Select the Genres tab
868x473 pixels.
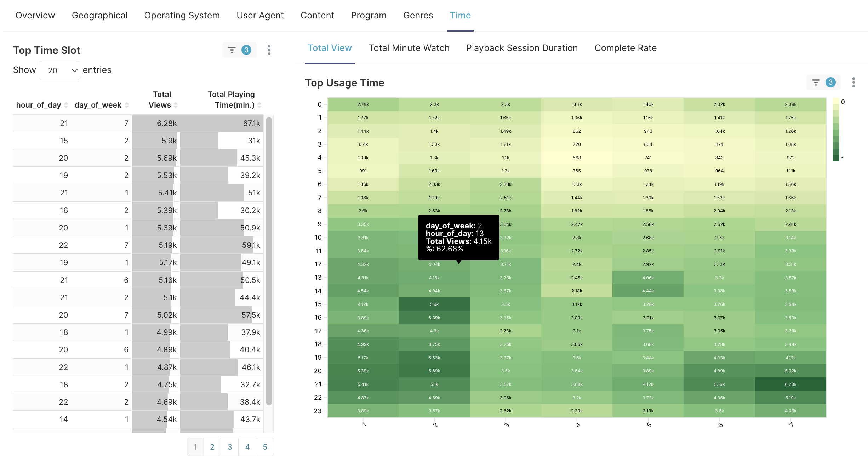pos(418,15)
